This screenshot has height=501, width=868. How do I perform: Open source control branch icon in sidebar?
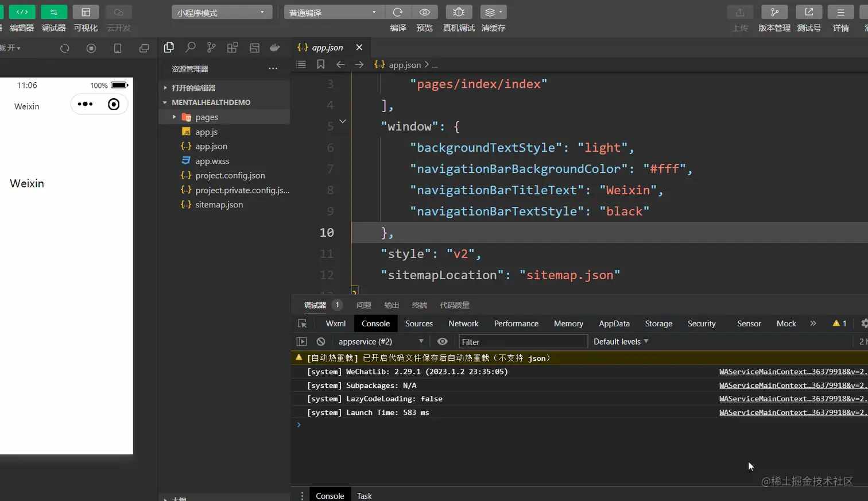coord(211,48)
